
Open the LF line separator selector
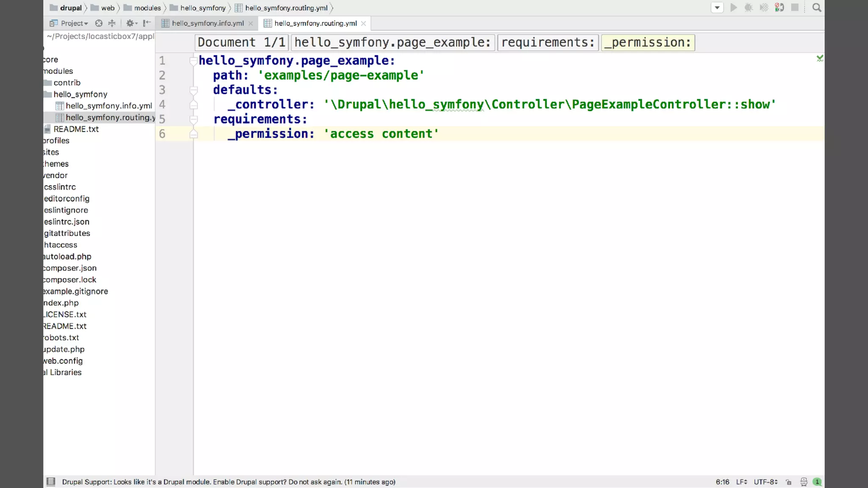tap(741, 482)
